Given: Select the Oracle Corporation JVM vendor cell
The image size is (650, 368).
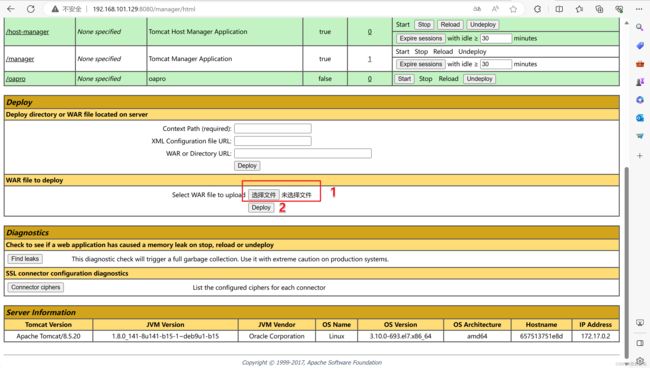Looking at the screenshot, I should tap(276, 336).
